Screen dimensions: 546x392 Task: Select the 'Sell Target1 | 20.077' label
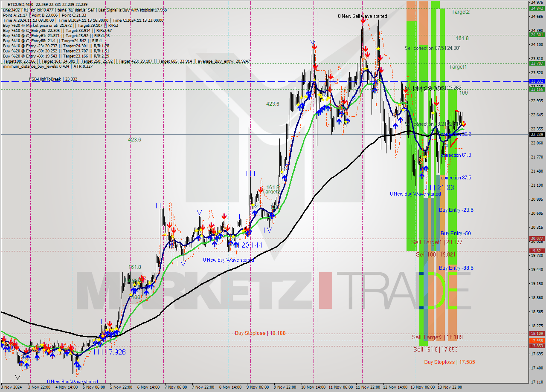(x=437, y=242)
